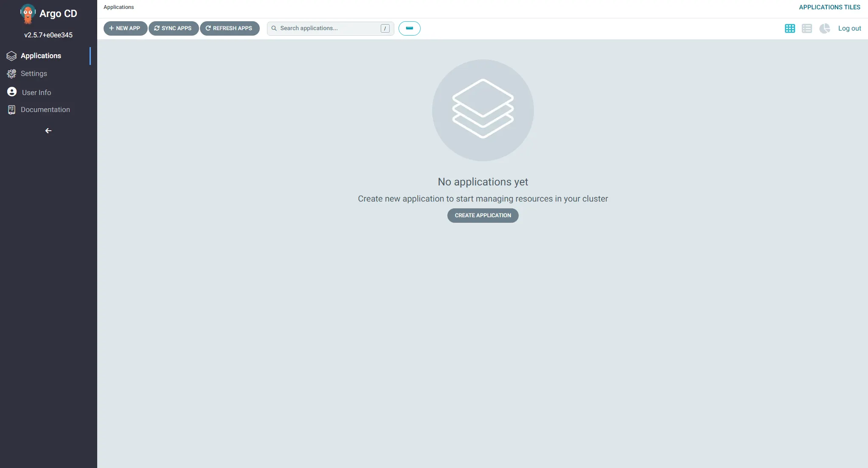
Task: Click the Argo CD octopus logo
Action: (28, 14)
